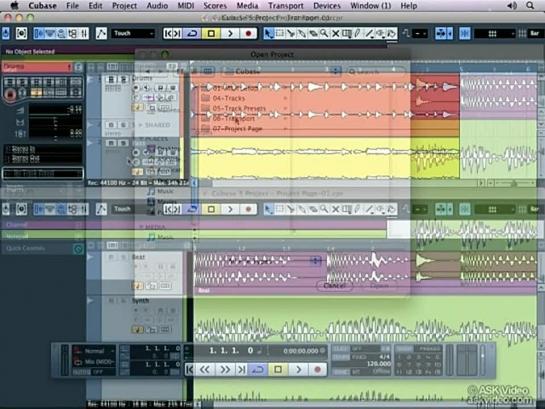Toggle Constrain Delay Compensation in main toolbar

click(21, 33)
